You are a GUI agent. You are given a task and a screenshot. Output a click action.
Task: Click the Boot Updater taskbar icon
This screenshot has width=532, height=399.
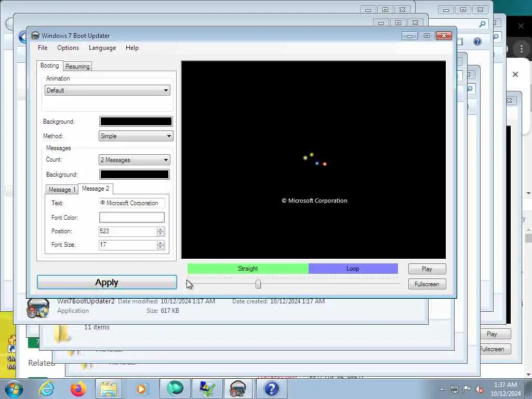[238, 389]
